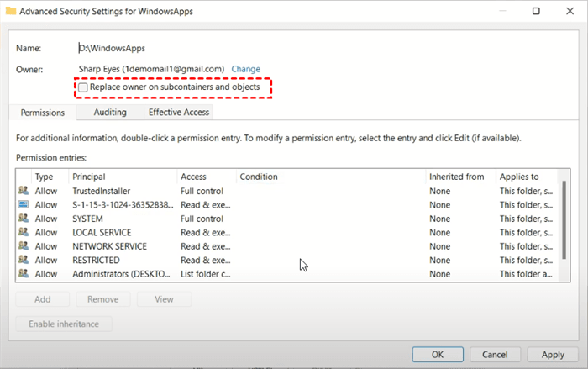
Task: Click None inherited value in SYSTEM row
Action: (440, 219)
